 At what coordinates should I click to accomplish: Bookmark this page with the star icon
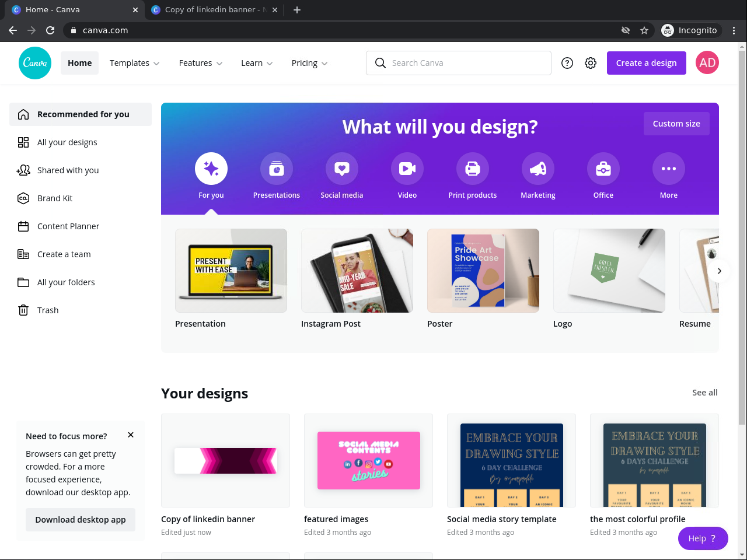644,30
